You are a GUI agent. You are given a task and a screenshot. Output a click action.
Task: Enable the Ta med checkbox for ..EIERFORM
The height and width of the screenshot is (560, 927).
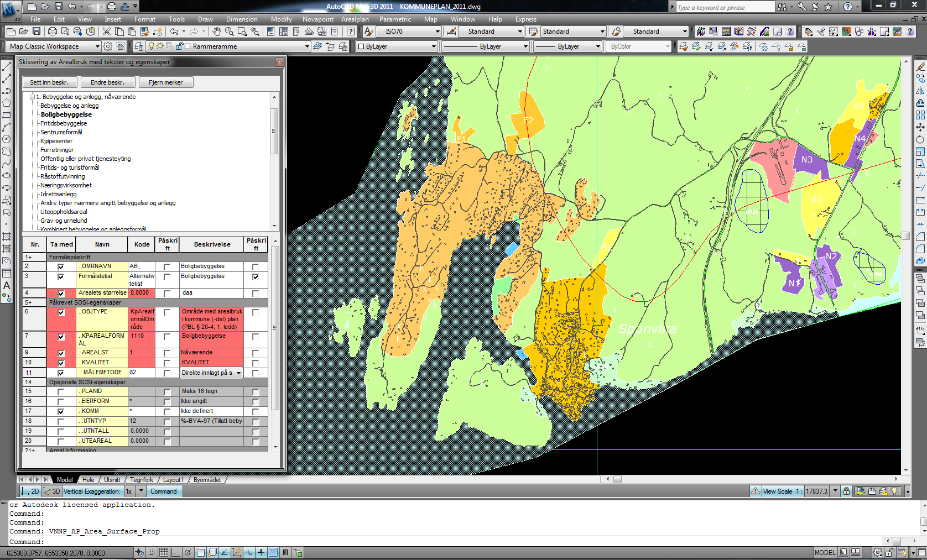(x=61, y=402)
